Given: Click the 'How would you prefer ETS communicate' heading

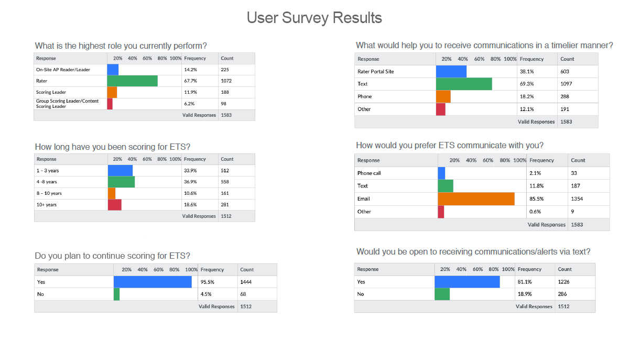Looking at the screenshot, I should (x=449, y=145).
